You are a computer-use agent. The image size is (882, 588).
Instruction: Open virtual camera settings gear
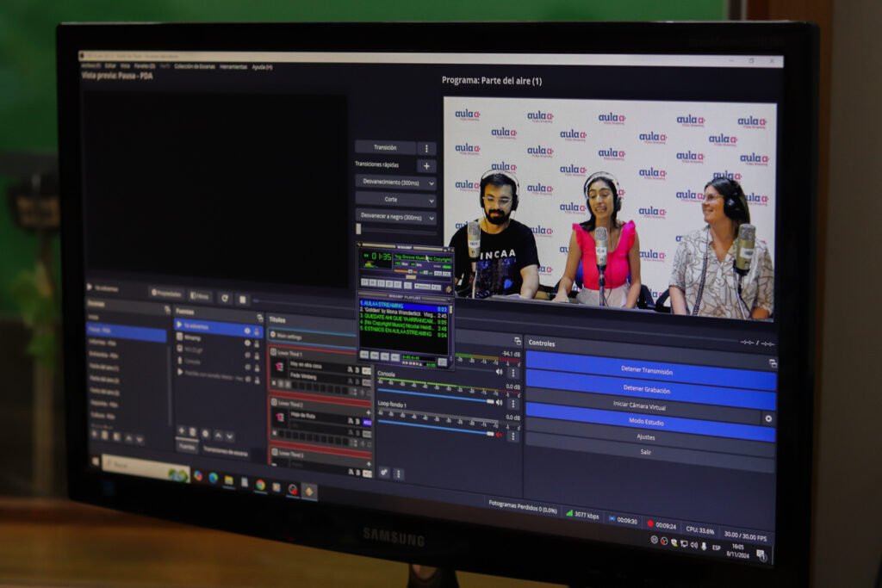pos(768,418)
